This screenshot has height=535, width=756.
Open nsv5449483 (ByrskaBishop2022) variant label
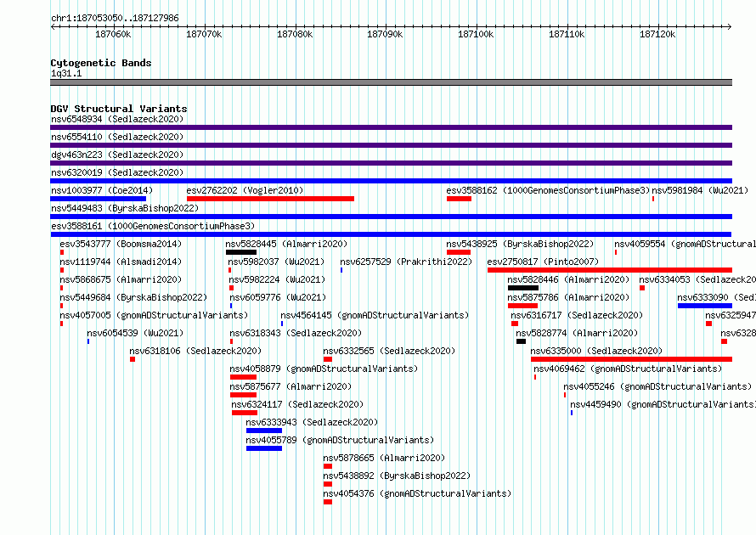click(125, 208)
